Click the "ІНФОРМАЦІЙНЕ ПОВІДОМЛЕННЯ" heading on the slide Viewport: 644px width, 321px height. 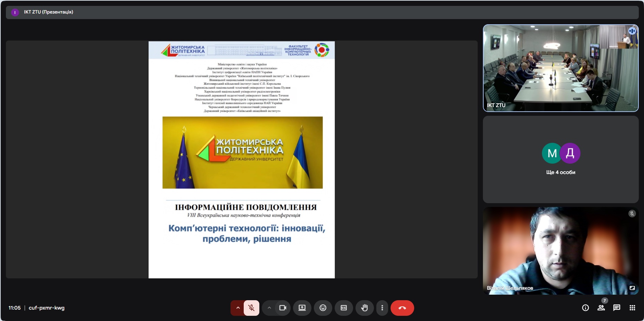point(246,207)
